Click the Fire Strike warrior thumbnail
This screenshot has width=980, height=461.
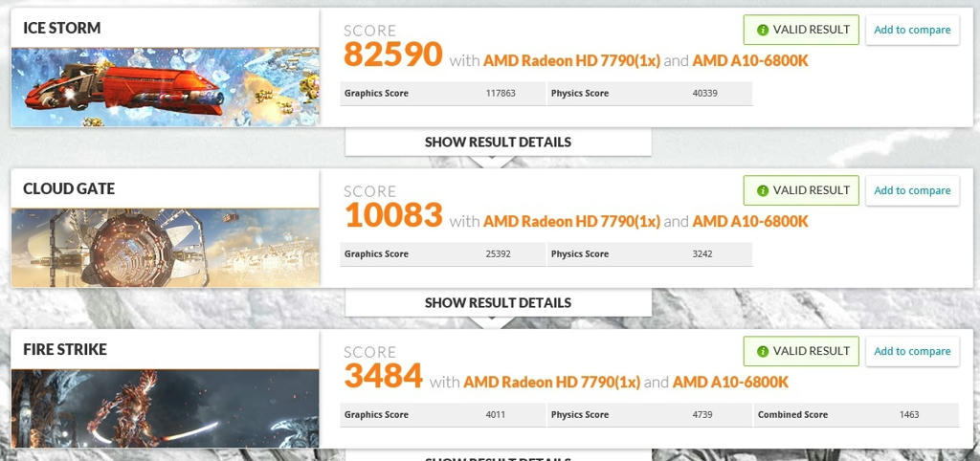[x=165, y=408]
